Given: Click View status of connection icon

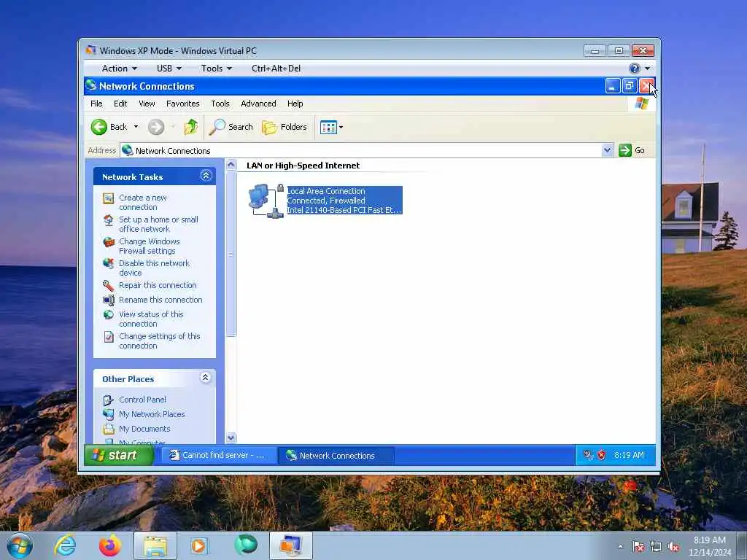Looking at the screenshot, I should tap(109, 315).
